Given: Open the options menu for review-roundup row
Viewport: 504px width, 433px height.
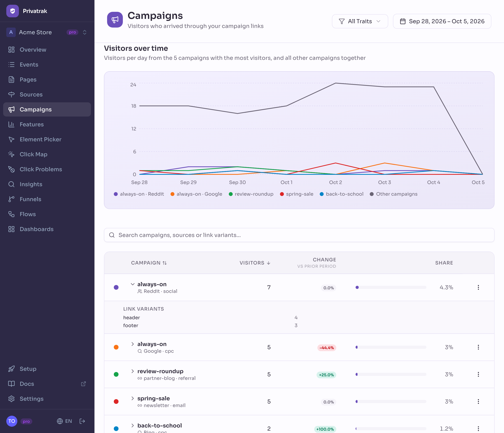Looking at the screenshot, I should [478, 374].
